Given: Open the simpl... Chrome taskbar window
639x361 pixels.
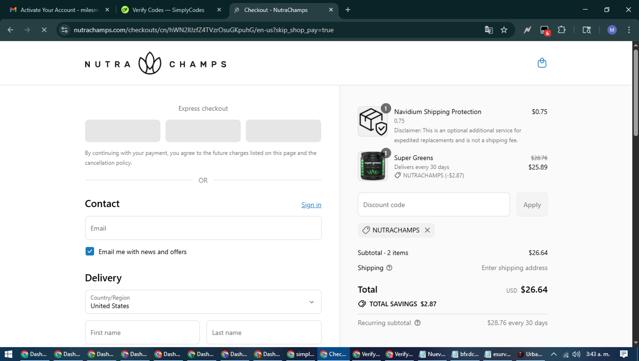Looking at the screenshot, I should tap(301, 354).
